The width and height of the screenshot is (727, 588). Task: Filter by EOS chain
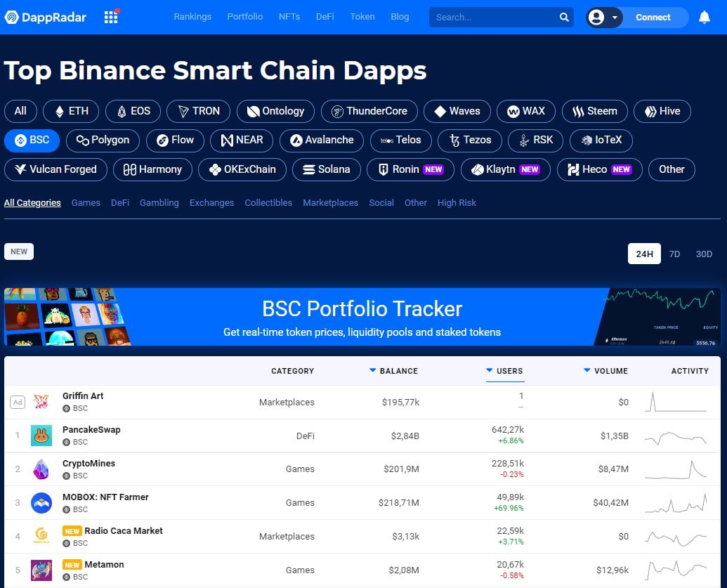[x=133, y=111]
